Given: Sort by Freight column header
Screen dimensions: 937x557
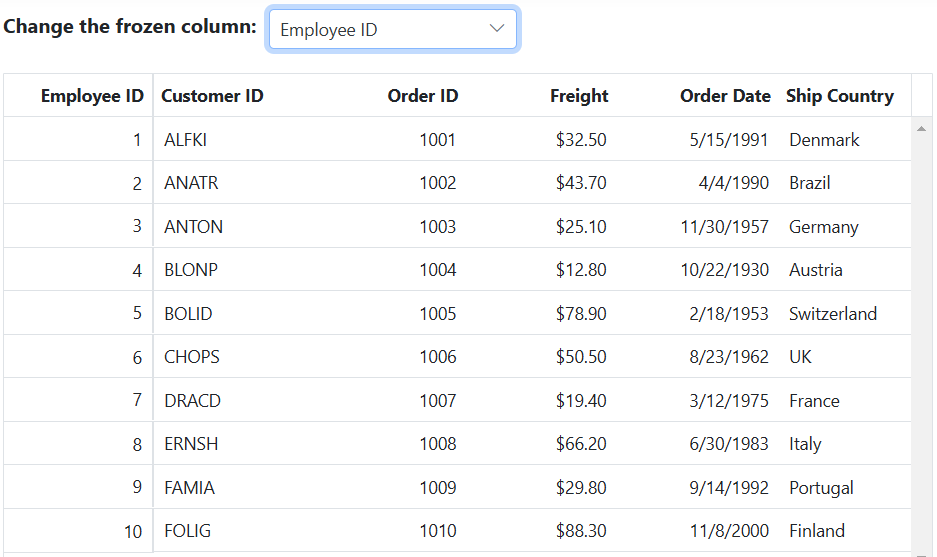Looking at the screenshot, I should pyautogui.click(x=579, y=96).
